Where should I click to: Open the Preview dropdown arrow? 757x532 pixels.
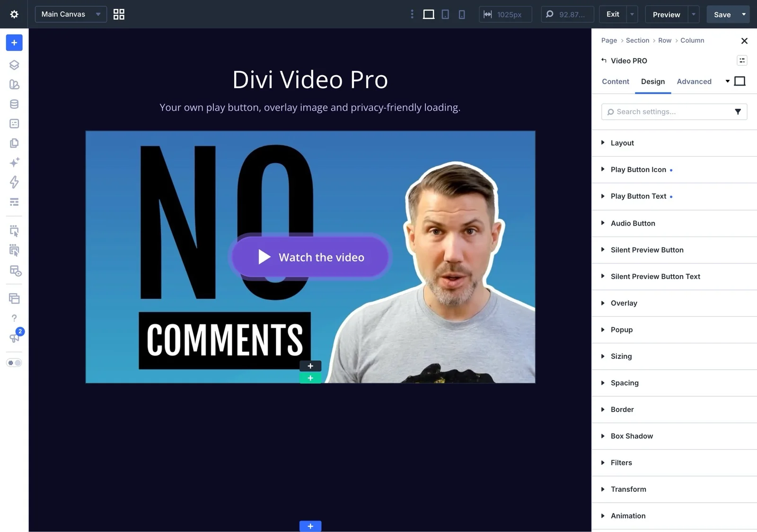click(694, 14)
